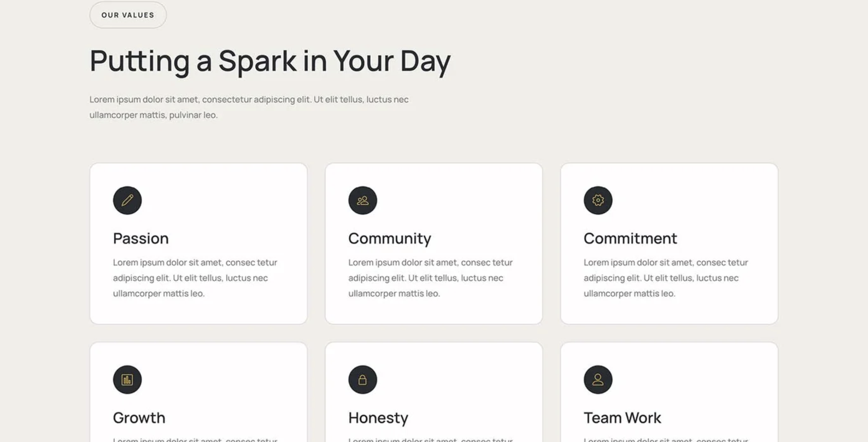Click the gear icon above Commitment

(598, 201)
